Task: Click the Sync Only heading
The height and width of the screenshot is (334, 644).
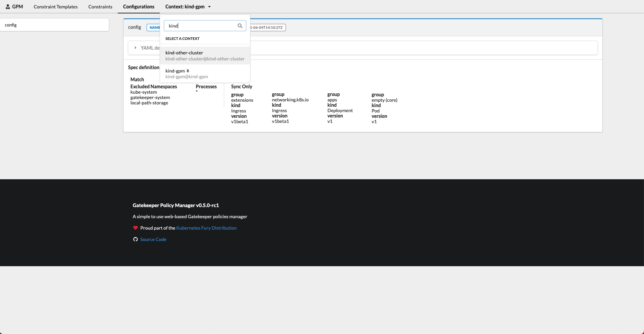Action: pyautogui.click(x=242, y=87)
